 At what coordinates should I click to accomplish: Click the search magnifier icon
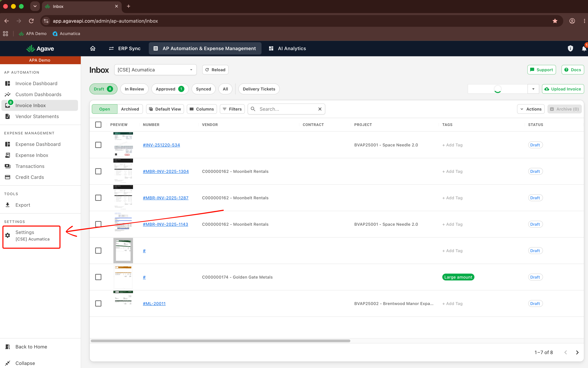click(x=253, y=109)
